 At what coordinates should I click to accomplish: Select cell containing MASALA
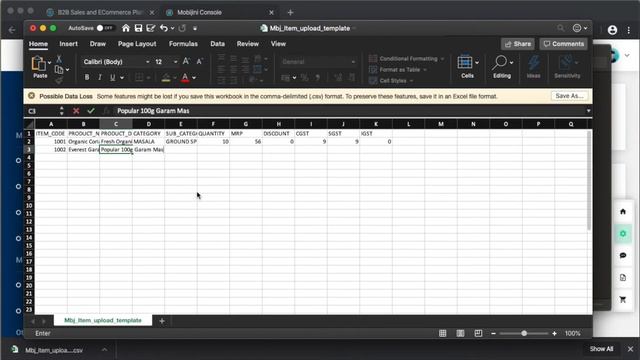[x=149, y=142]
